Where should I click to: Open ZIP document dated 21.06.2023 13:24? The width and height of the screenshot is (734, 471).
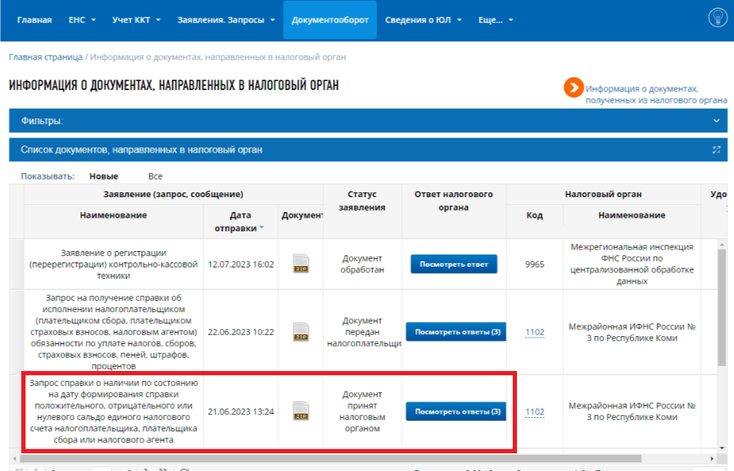(301, 411)
